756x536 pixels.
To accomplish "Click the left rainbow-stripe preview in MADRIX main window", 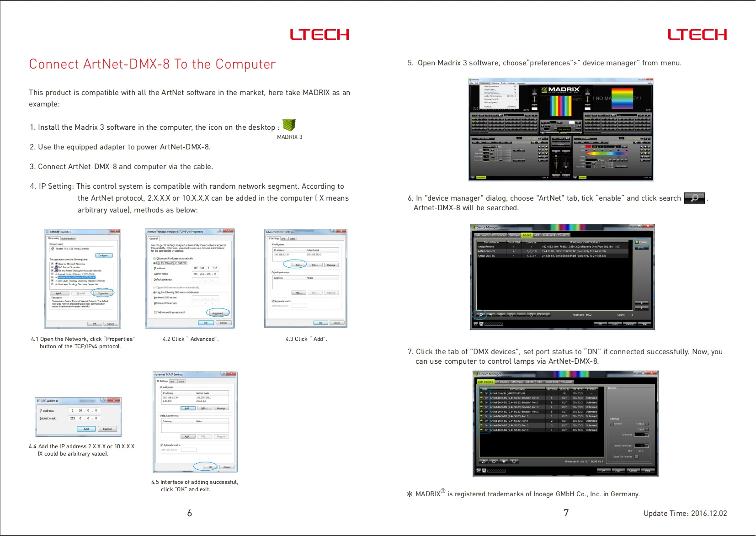I will coord(561,106).
